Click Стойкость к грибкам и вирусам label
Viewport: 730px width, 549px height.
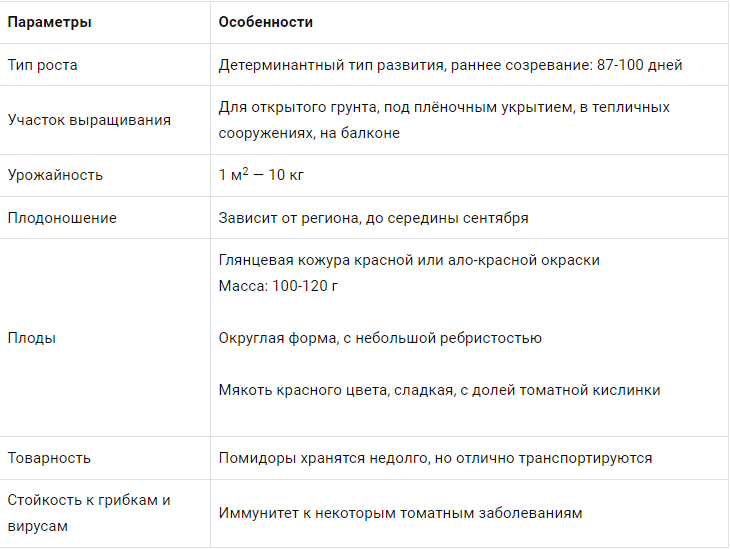pyautogui.click(x=89, y=513)
